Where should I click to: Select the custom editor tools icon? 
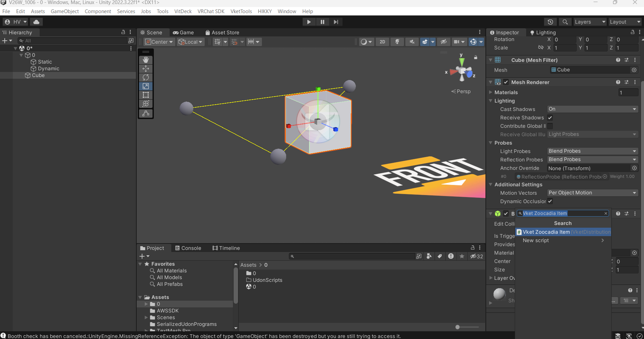point(146,113)
